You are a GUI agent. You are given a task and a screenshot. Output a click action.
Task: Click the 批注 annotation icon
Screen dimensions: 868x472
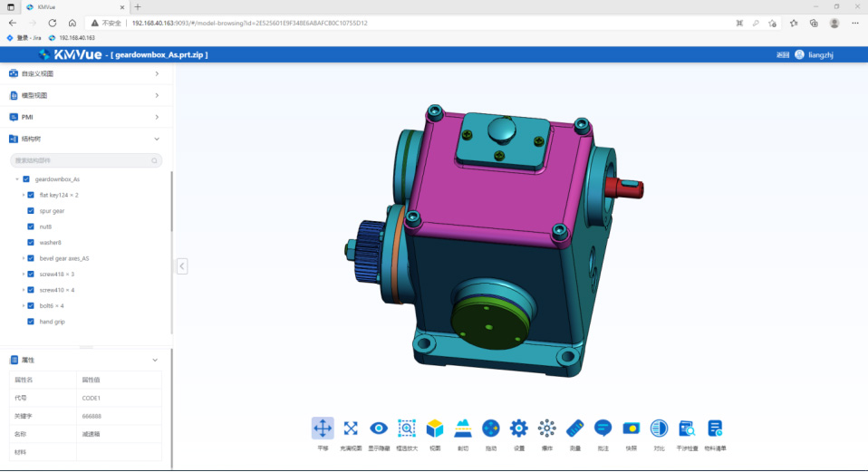coord(603,429)
